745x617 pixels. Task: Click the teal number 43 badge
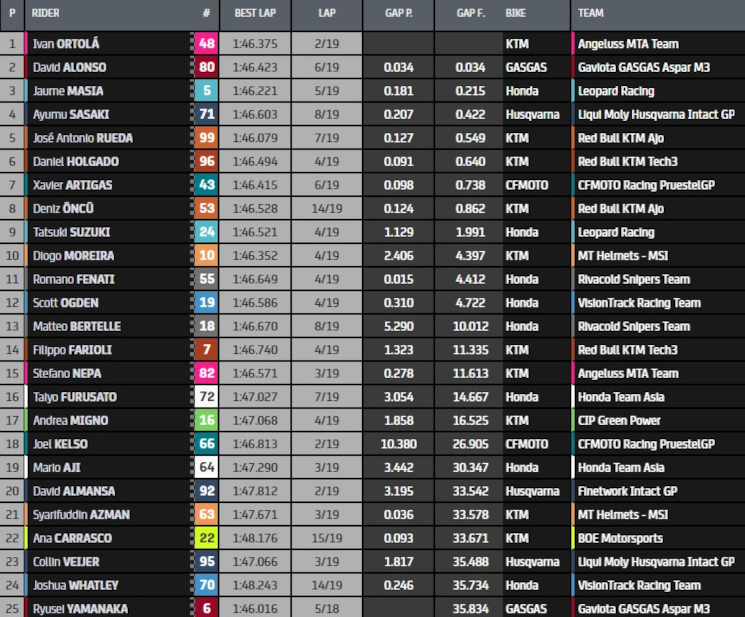pyautogui.click(x=206, y=185)
